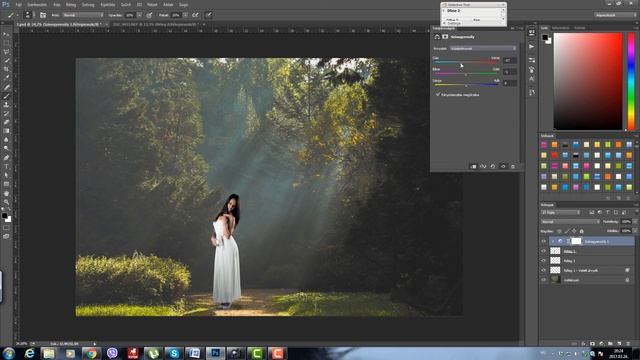Viewport: 640px width, 360px height.
Task: Toggle adjustment visibility eye in Properties panel
Action: tap(503, 167)
